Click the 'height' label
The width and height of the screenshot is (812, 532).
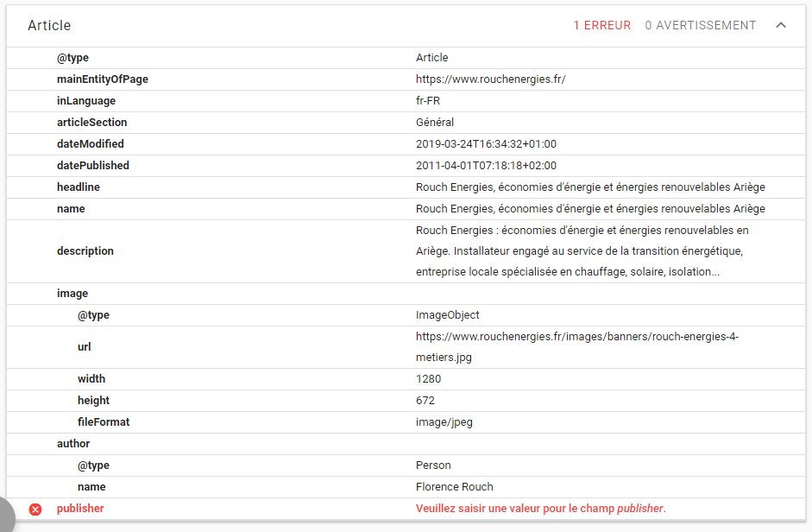93,401
